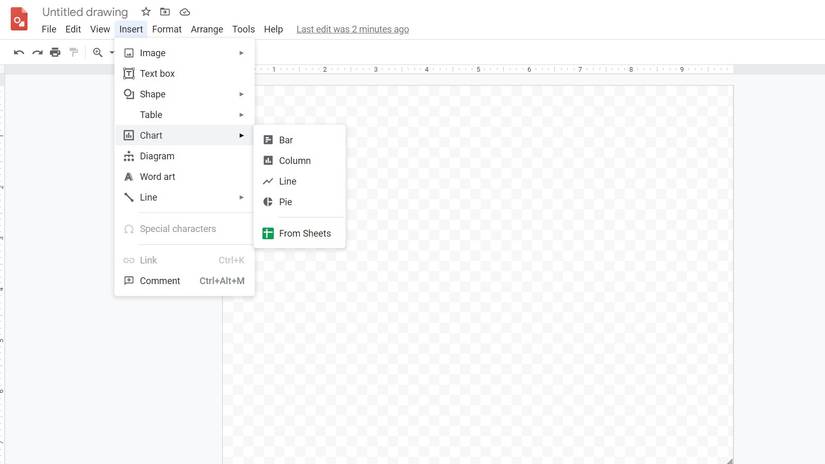Rename the Untitled drawing title

tap(85, 12)
